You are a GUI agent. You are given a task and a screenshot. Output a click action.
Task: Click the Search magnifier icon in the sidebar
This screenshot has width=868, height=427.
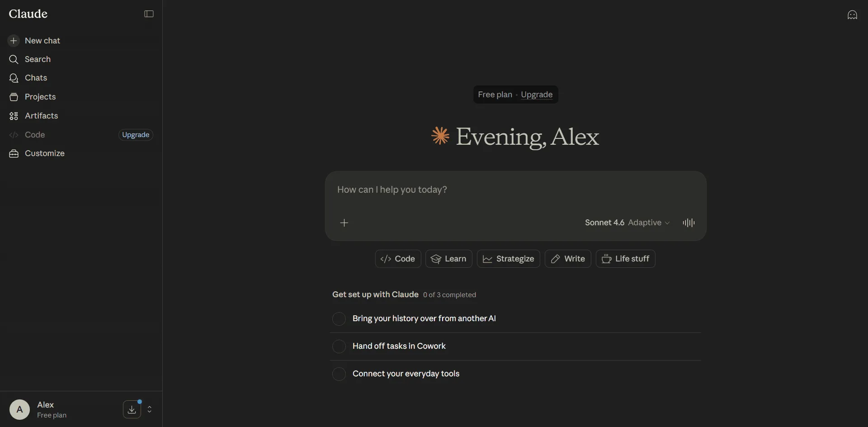click(14, 59)
